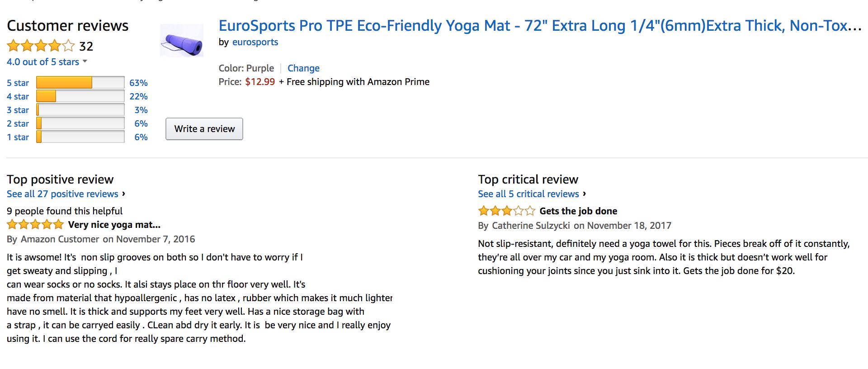Click arrow next to See all 5 critical reviews
The height and width of the screenshot is (369, 868).
click(x=584, y=194)
